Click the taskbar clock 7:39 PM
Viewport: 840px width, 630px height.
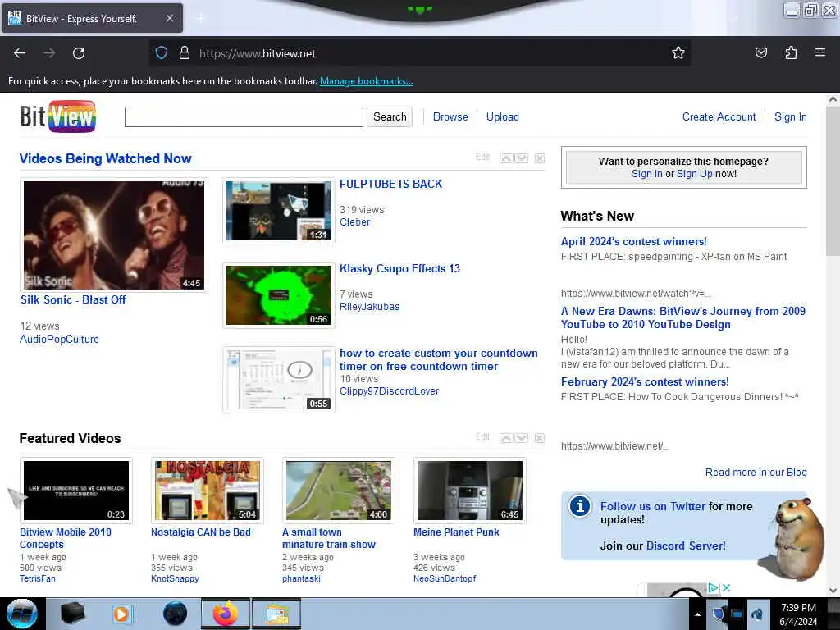798,608
